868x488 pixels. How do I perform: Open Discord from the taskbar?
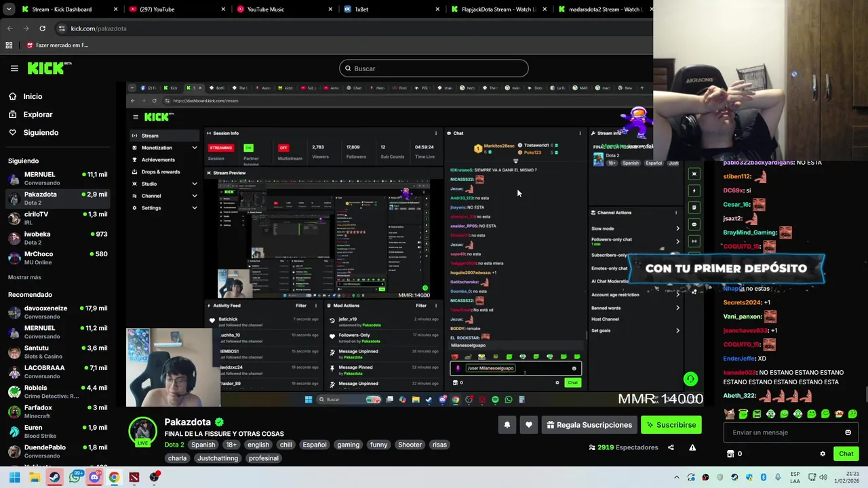[x=94, y=477]
